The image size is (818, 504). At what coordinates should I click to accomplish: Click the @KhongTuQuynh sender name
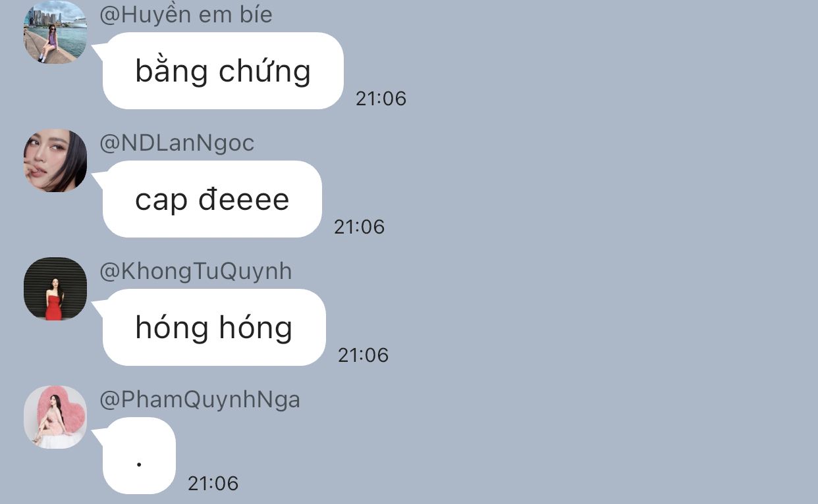[196, 271]
